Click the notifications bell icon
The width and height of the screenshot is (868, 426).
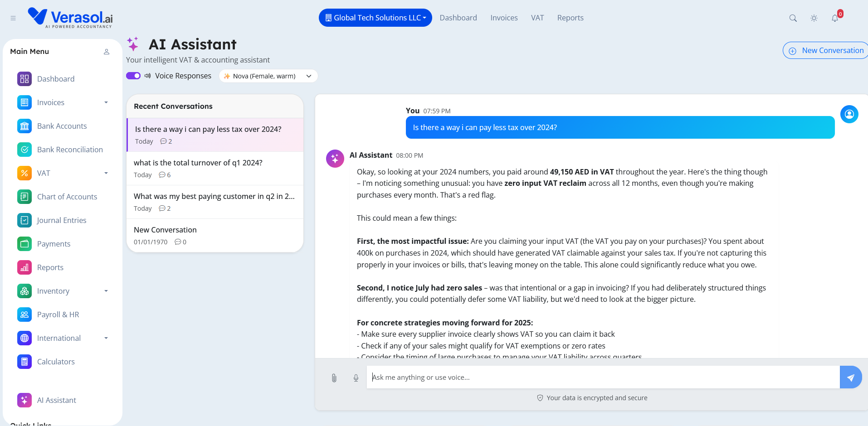pos(834,18)
